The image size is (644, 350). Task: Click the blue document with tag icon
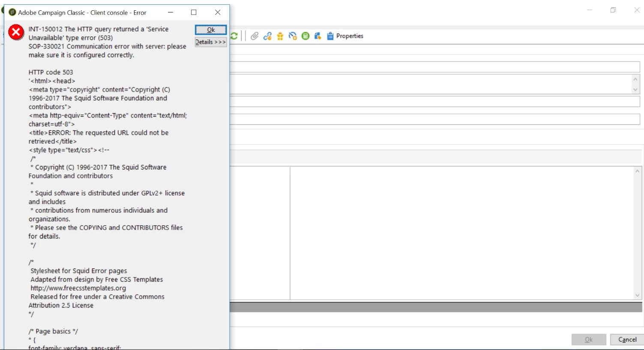click(318, 36)
